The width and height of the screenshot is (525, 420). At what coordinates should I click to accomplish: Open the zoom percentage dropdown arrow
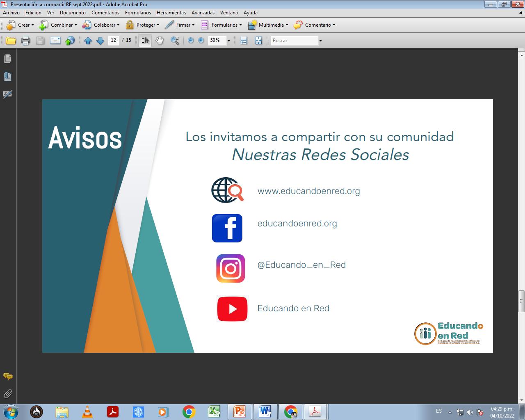point(228,41)
